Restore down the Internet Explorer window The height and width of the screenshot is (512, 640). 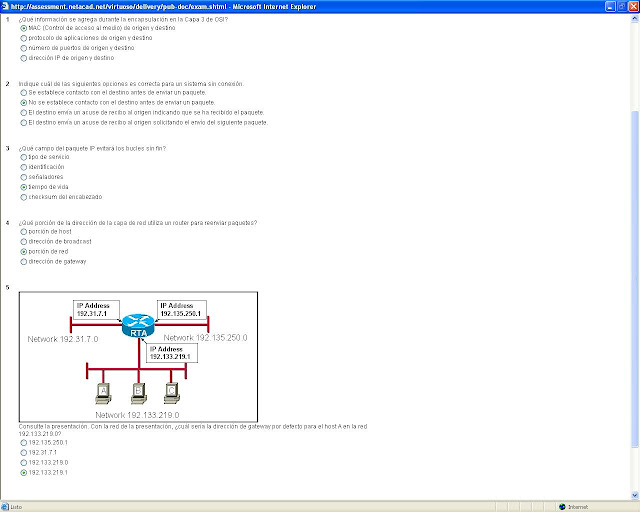point(622,7)
